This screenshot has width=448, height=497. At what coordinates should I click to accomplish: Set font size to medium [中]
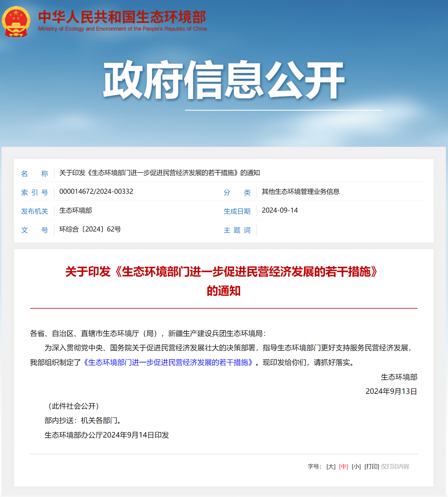pos(344,466)
